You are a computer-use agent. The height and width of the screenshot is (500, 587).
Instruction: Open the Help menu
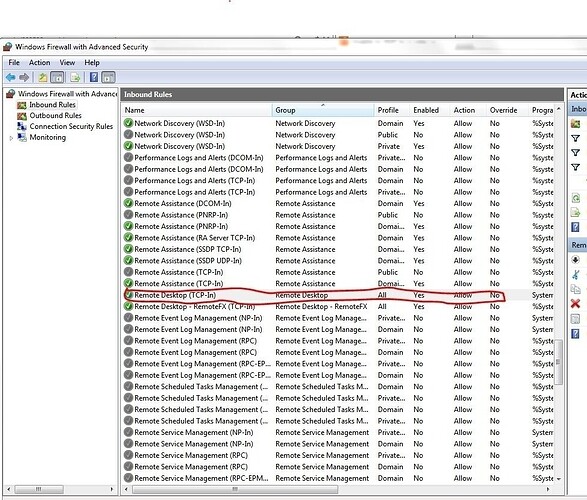click(x=92, y=62)
